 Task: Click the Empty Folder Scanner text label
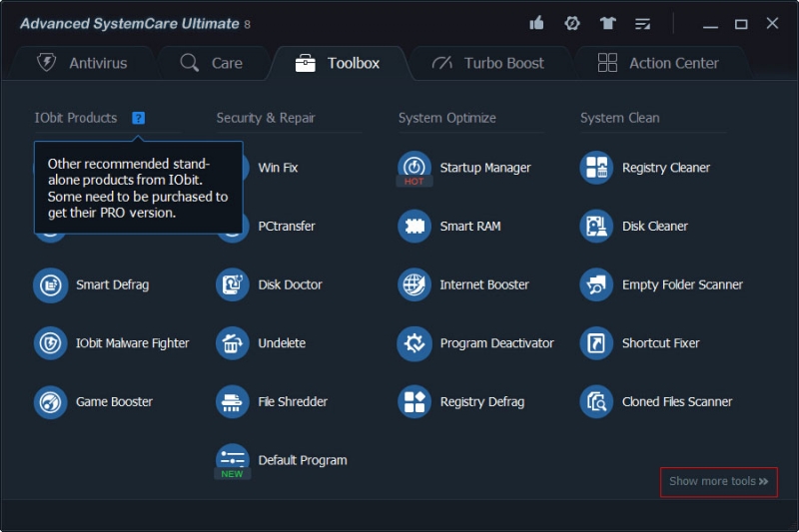pos(682,284)
